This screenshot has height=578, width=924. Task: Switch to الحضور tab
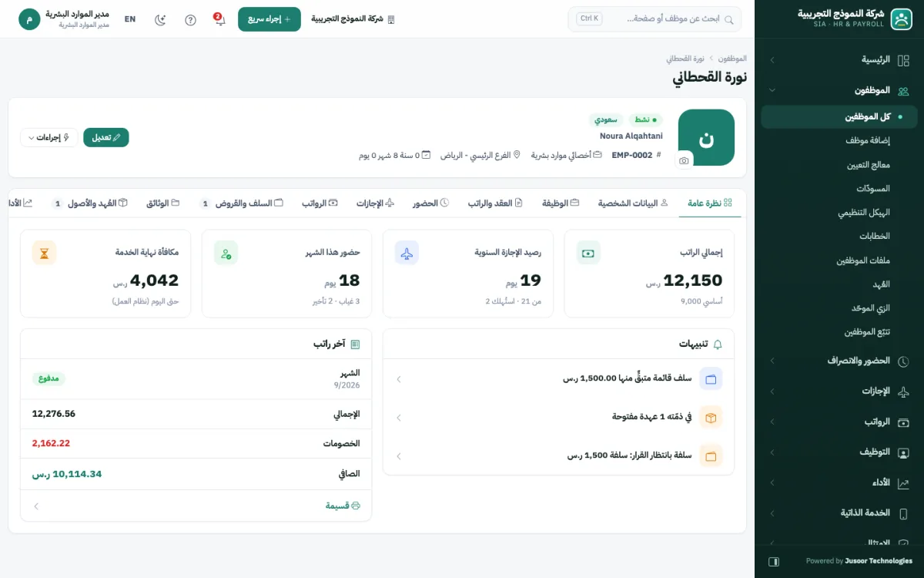pos(431,203)
